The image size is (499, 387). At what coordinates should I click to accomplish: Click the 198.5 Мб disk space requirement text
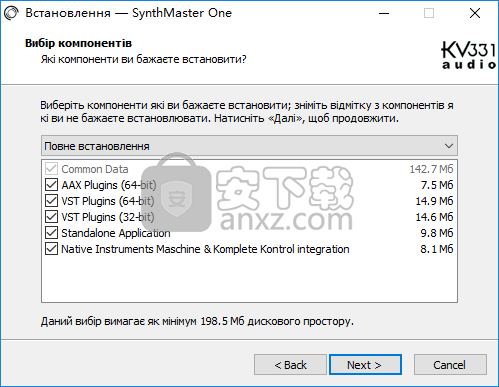tap(197, 321)
